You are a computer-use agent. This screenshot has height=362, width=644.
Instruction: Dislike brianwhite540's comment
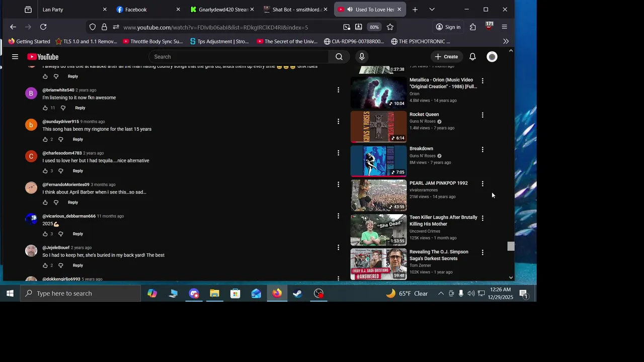(x=63, y=108)
